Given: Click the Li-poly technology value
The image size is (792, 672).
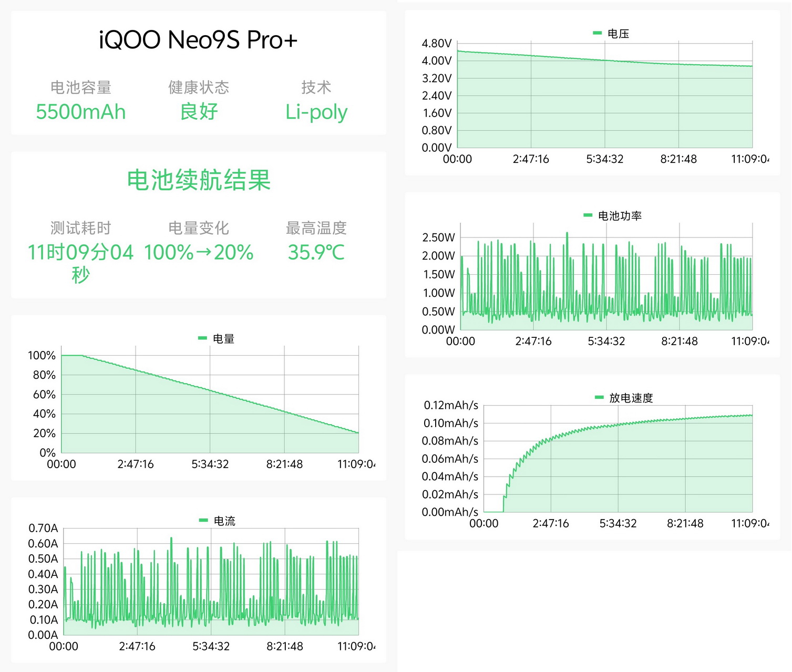Looking at the screenshot, I should click(x=316, y=112).
